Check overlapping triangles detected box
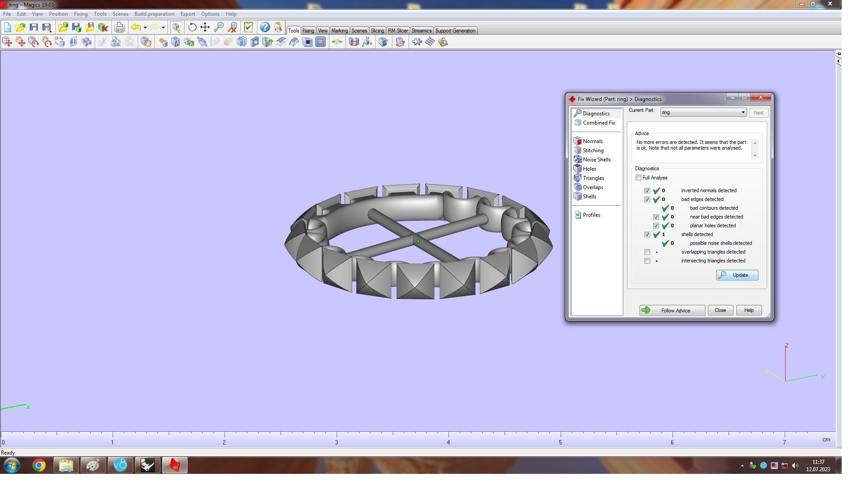 coord(647,252)
